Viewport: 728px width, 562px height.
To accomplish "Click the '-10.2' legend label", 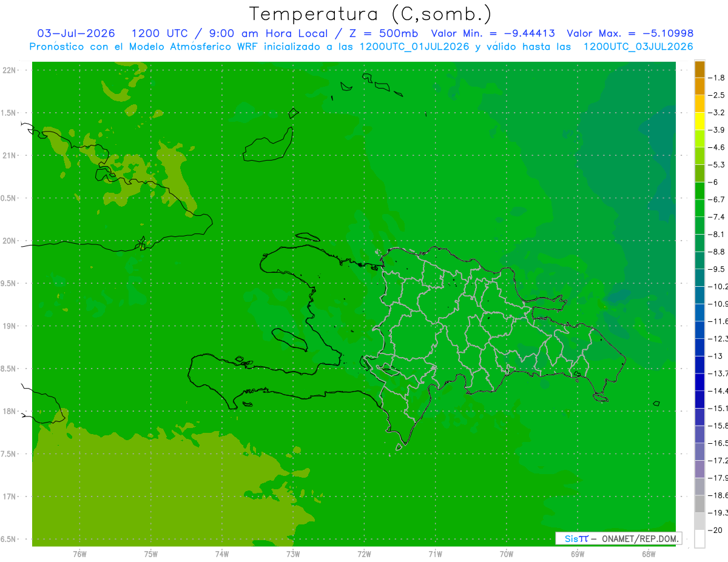I will click(719, 286).
